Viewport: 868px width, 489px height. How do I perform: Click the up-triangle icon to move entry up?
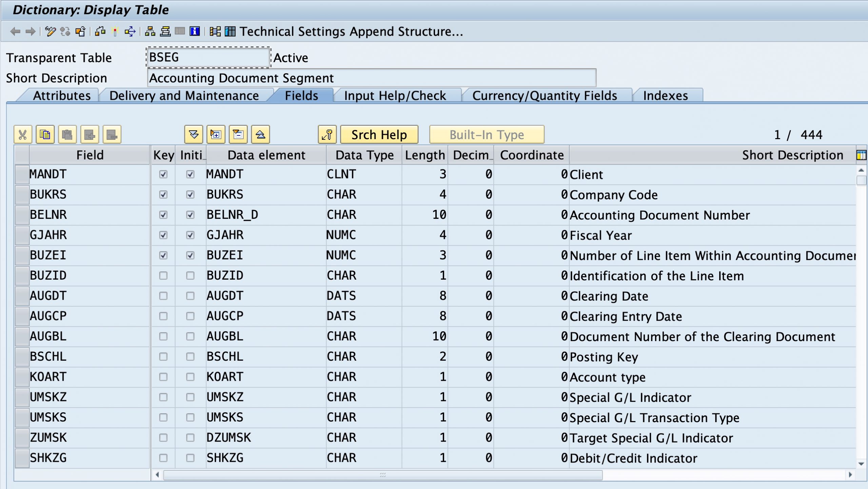[261, 134]
